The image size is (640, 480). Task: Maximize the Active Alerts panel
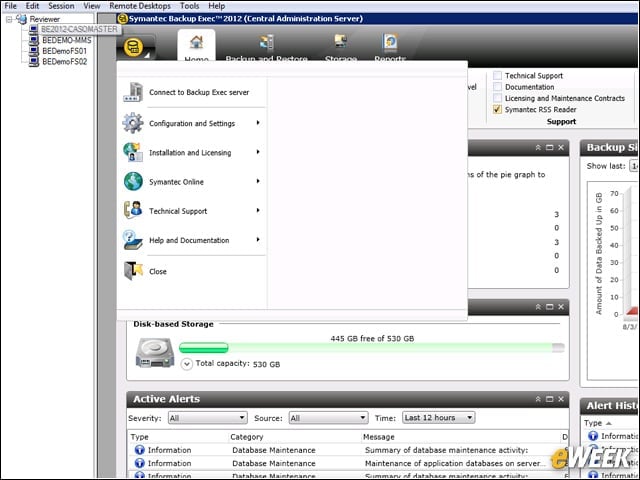pos(549,399)
